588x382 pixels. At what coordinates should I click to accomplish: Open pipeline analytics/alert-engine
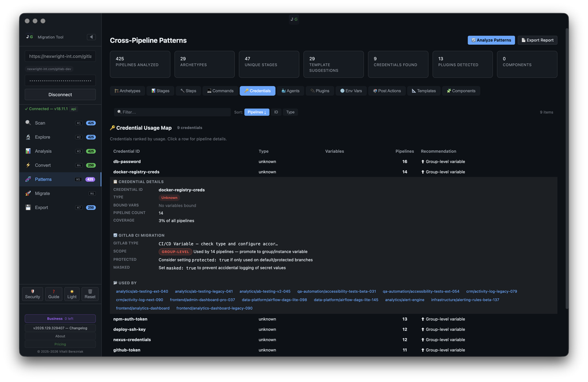pyautogui.click(x=405, y=300)
